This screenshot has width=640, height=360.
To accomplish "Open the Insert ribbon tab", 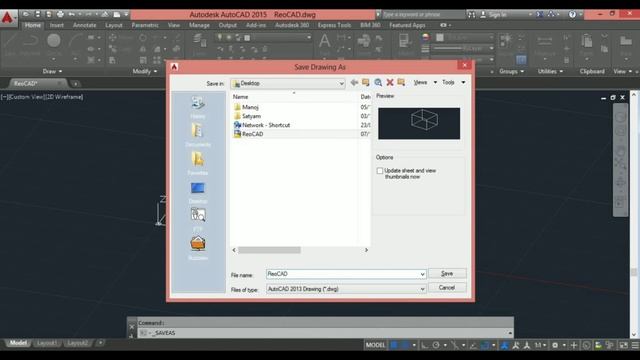I will point(57,25).
